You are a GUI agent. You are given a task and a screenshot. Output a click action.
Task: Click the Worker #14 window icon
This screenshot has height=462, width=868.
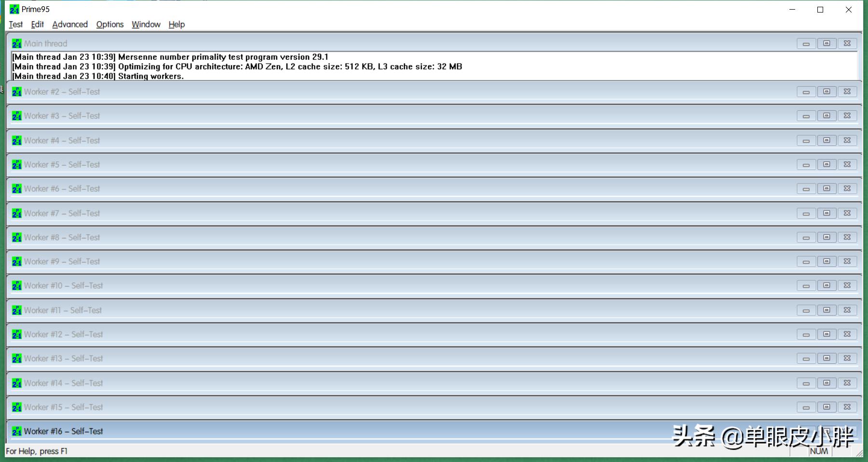point(17,383)
